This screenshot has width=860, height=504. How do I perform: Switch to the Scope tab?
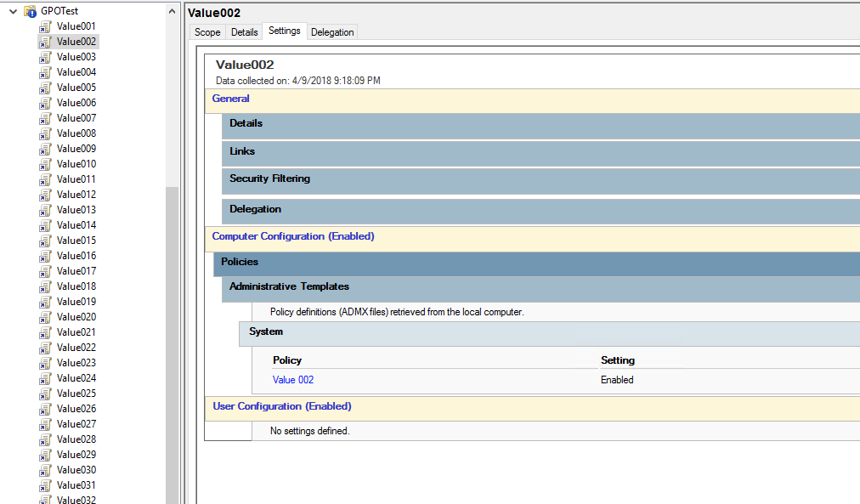point(207,32)
